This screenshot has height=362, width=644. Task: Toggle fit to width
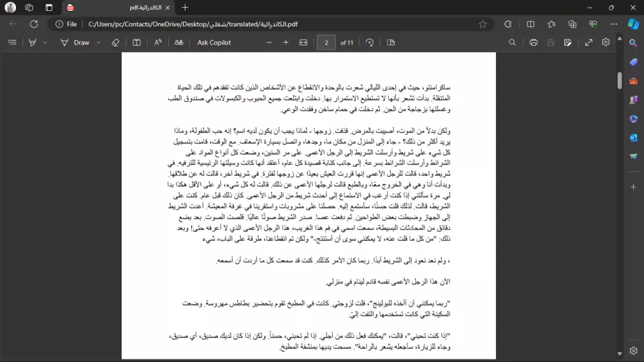click(x=303, y=43)
